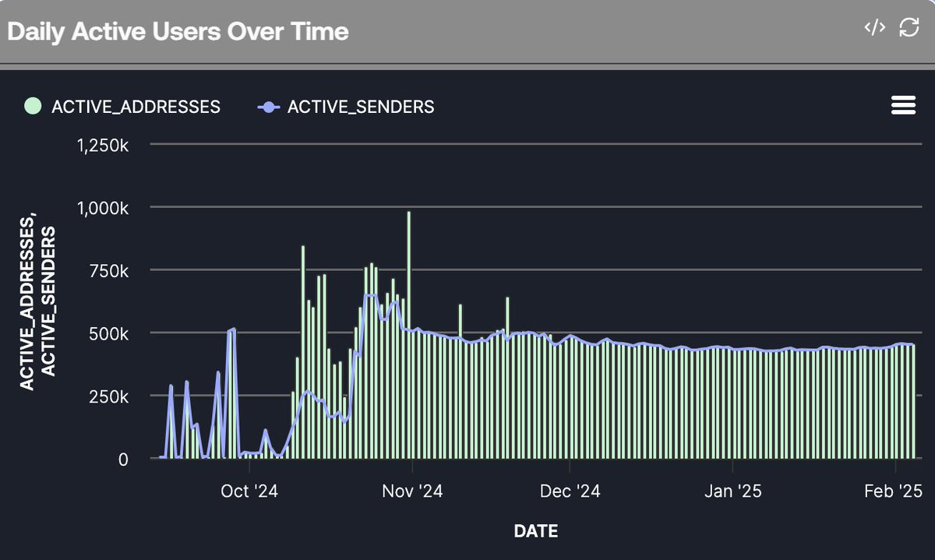Open the embed code icon
The width and height of the screenshot is (935, 560).
click(875, 28)
